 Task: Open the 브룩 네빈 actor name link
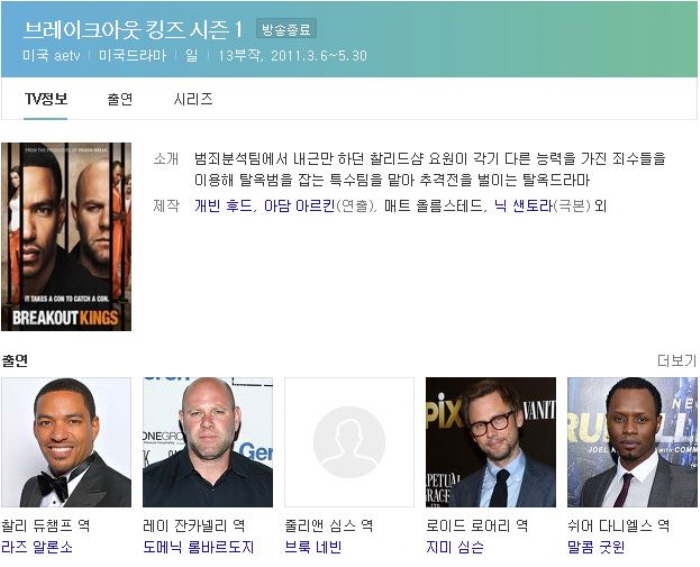click(x=313, y=547)
